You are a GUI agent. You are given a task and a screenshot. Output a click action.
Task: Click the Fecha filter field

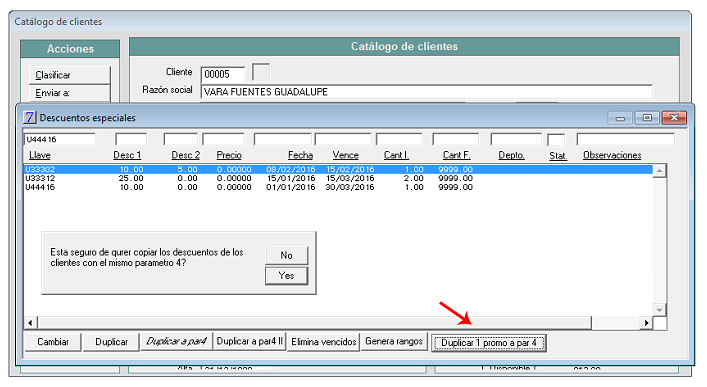283,139
